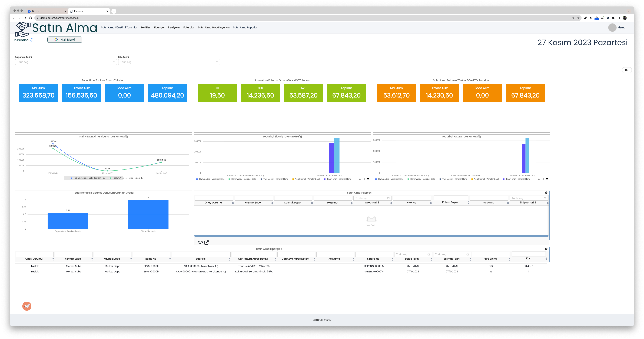
Task: Toggle Hammadde - Vergiler Hariç in Tedarikçi Sipariş legend
Action: [210, 179]
